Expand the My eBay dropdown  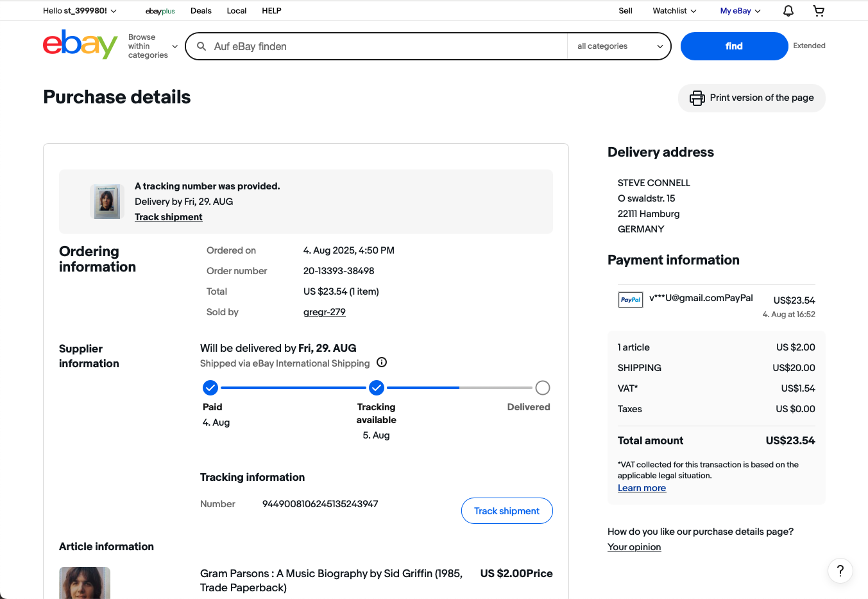(740, 11)
